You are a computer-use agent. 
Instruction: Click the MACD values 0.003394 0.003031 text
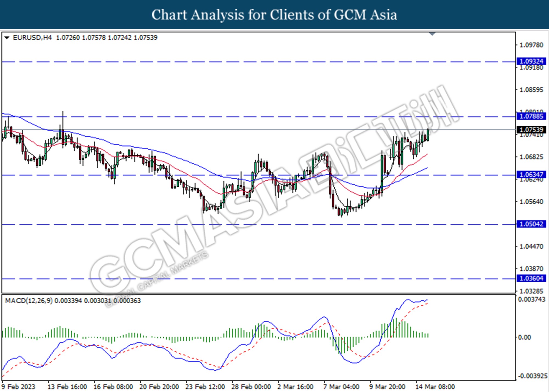pyautogui.click(x=83, y=301)
